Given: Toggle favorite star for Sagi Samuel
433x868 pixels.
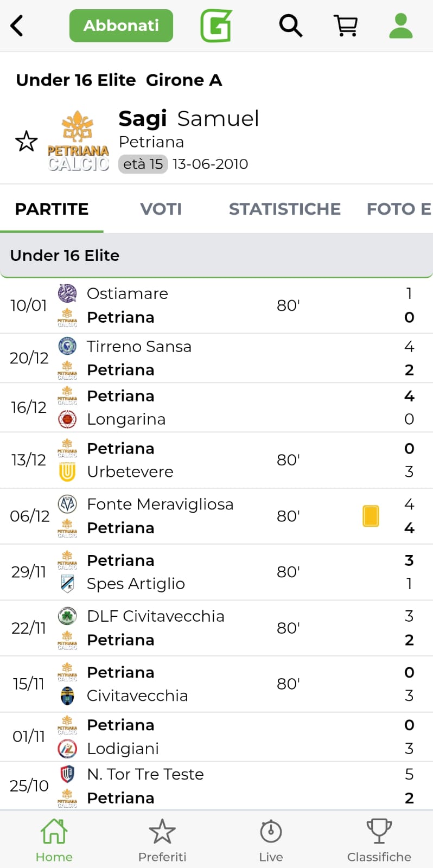Looking at the screenshot, I should point(26,142).
